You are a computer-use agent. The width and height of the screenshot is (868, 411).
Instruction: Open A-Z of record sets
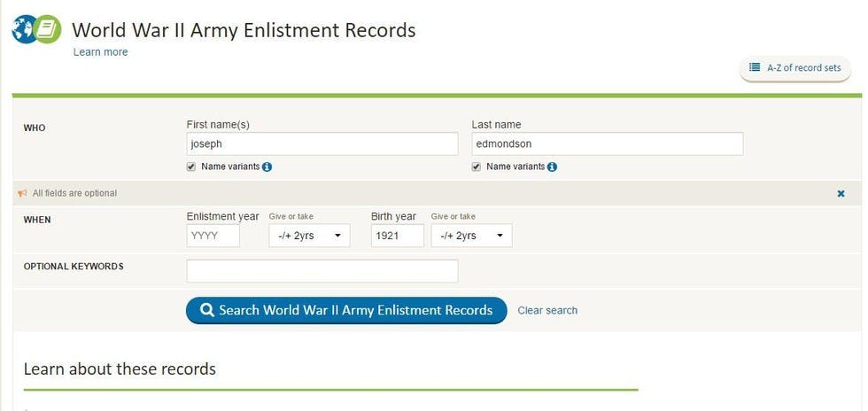795,67
